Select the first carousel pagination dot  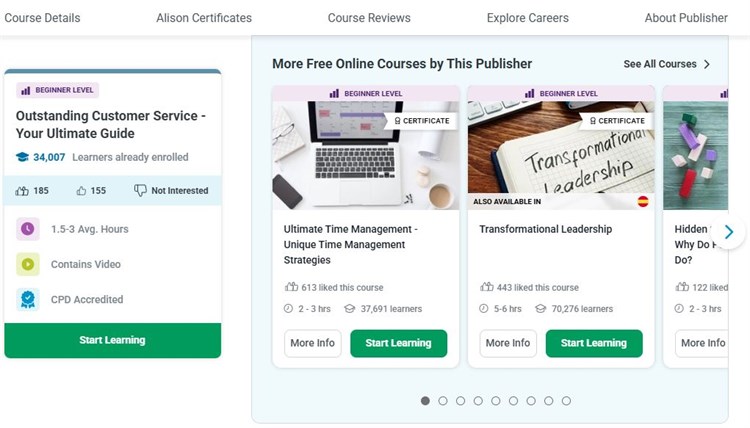[x=425, y=401]
